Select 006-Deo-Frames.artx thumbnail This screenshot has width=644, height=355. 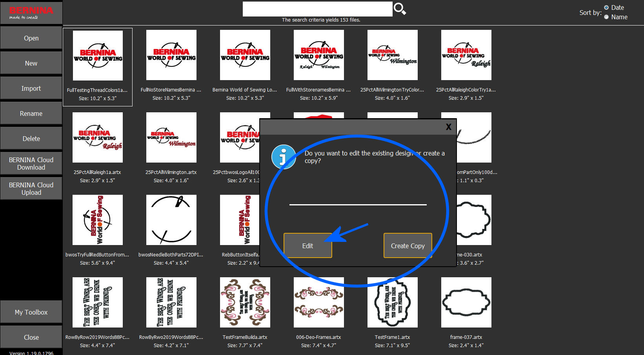click(319, 302)
